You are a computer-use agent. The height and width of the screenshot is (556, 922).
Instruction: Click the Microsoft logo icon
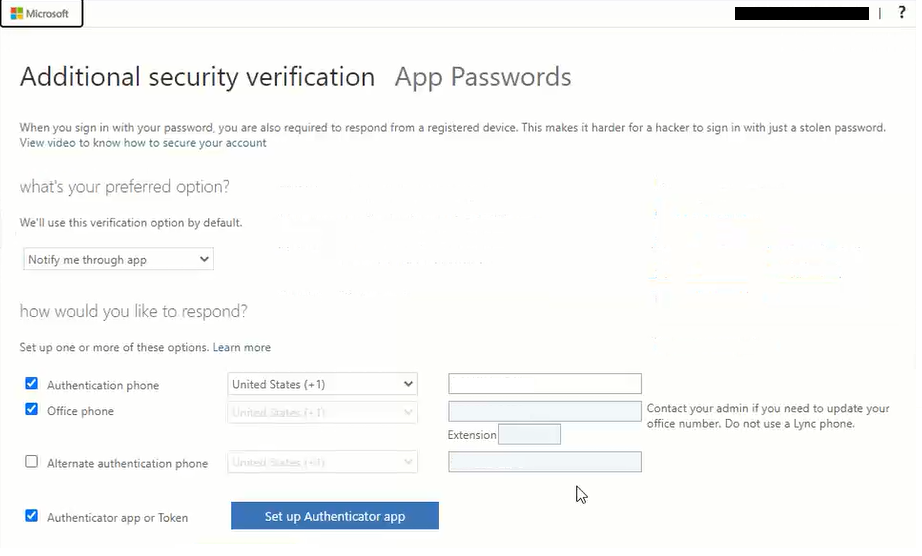(x=17, y=14)
